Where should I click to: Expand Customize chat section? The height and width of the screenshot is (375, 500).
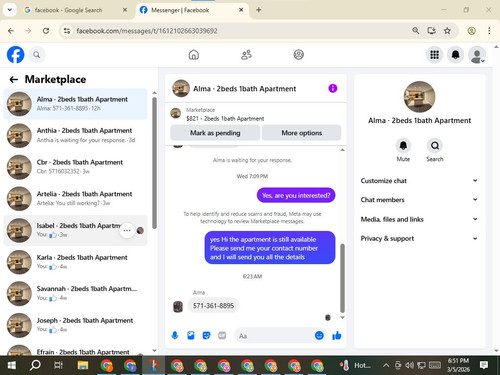419,181
